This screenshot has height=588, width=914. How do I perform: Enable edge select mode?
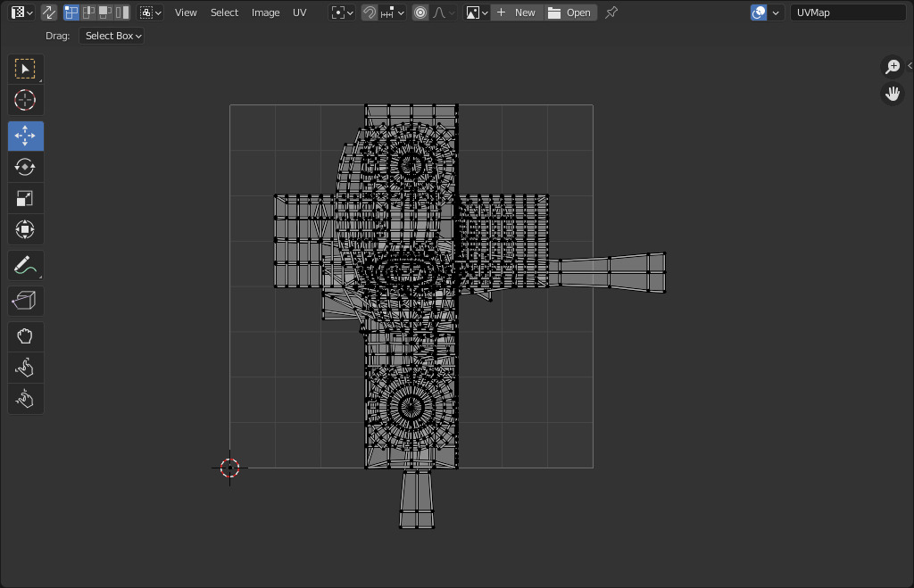pos(88,12)
